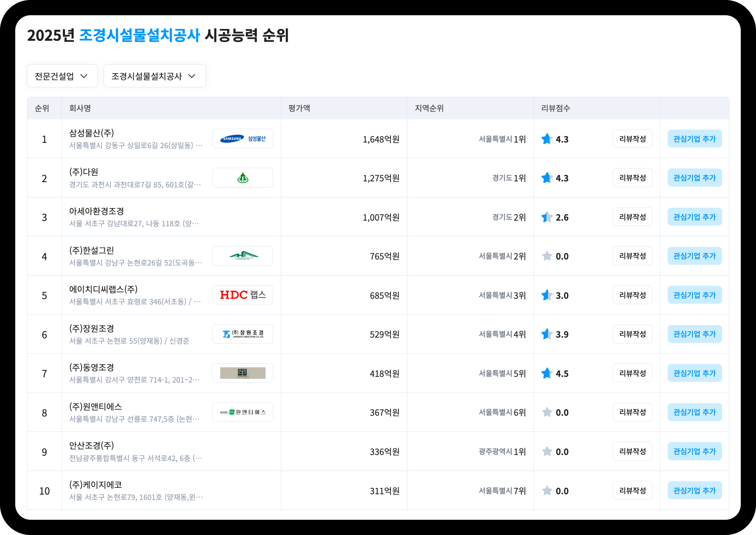Click 관심기업 추가 for (주)원앤티에스
The height and width of the screenshot is (535, 756).
pos(695,412)
